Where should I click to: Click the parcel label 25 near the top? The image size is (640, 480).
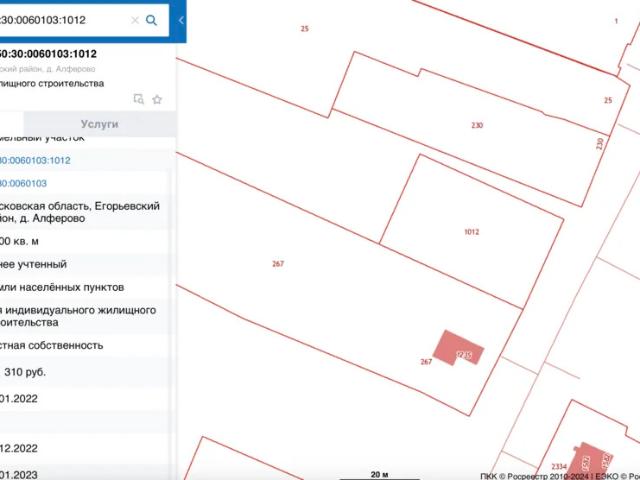[304, 29]
